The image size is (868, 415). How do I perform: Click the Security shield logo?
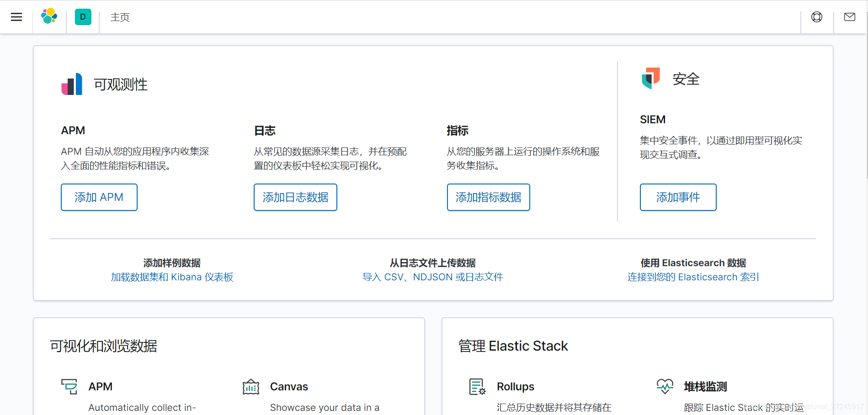[x=650, y=78]
